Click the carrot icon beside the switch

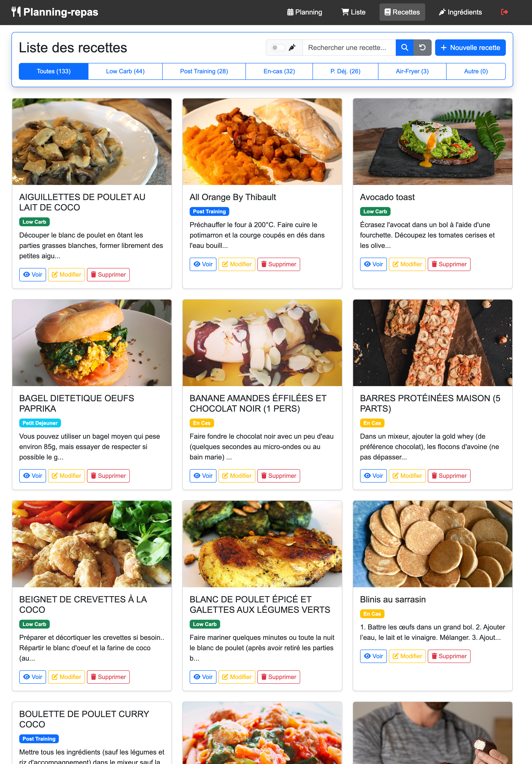292,48
